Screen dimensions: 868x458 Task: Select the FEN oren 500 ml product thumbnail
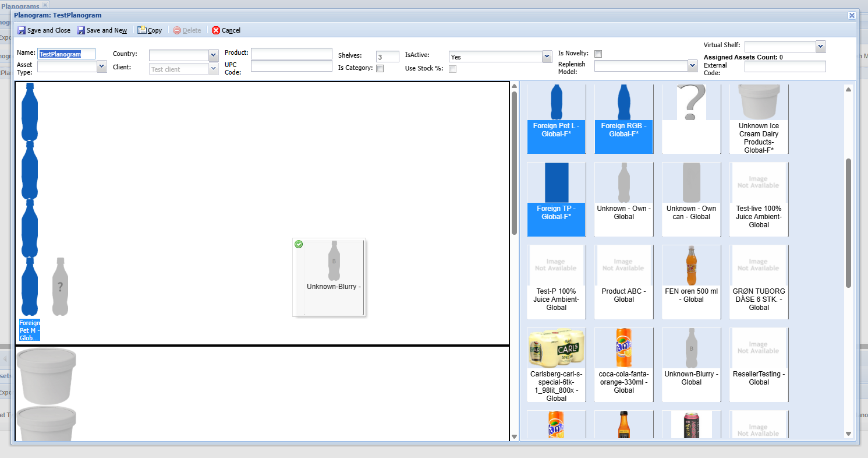[691, 266]
